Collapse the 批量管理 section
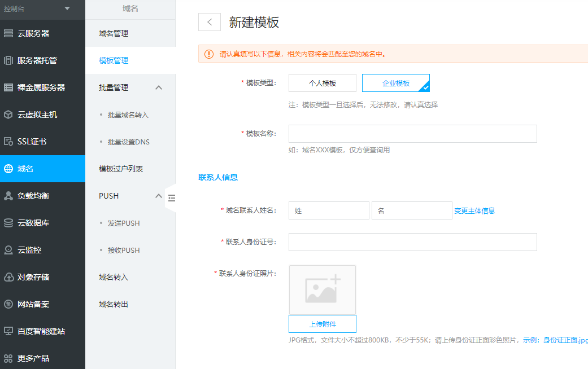 [x=159, y=87]
